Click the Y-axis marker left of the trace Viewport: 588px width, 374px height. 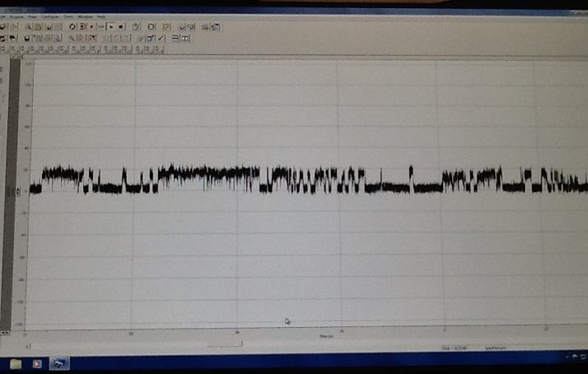tap(9, 192)
